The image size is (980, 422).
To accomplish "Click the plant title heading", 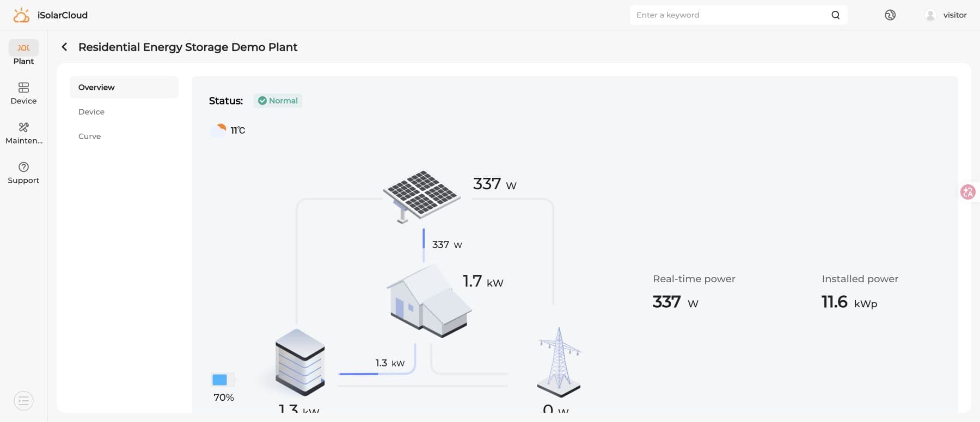I will 188,47.
